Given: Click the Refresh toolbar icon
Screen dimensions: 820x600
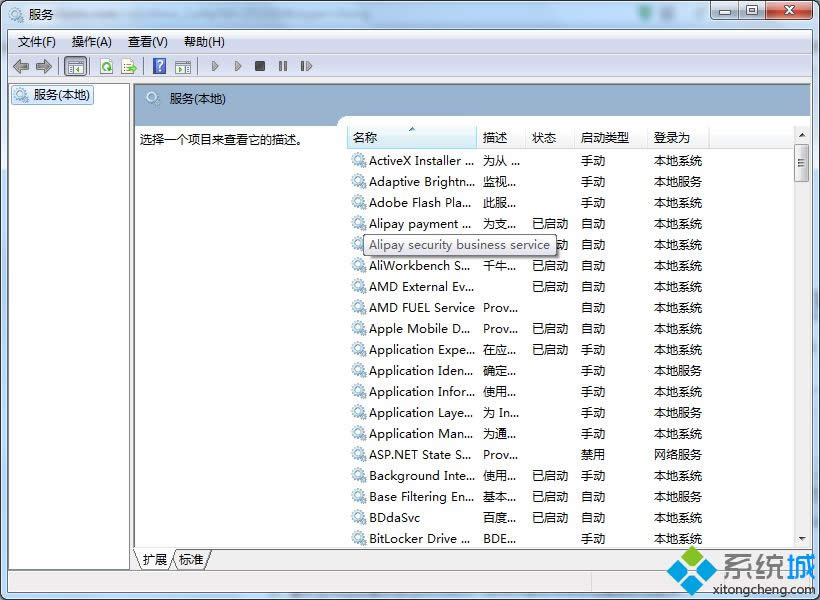Looking at the screenshot, I should coord(106,66).
